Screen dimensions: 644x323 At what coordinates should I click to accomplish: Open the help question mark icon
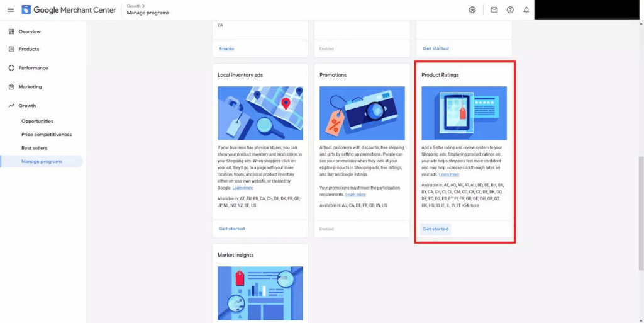(510, 10)
